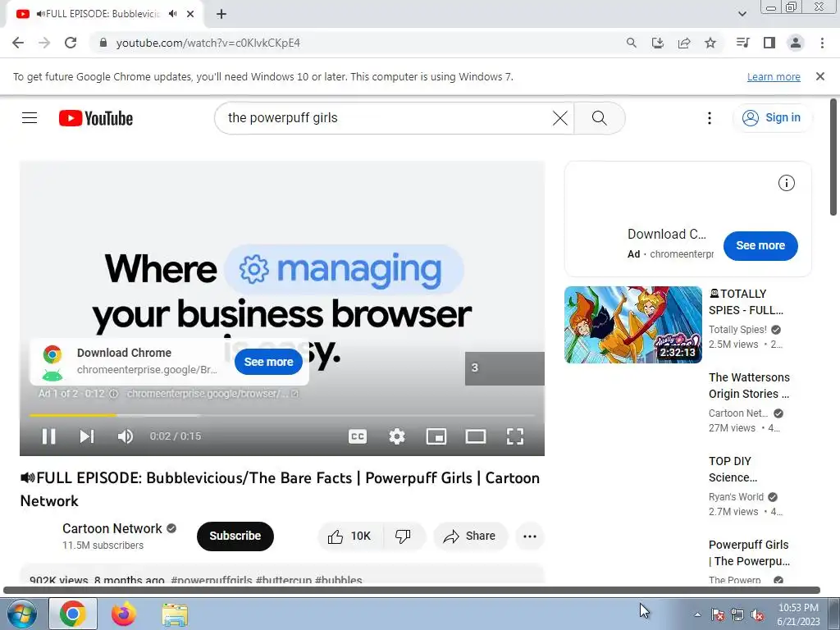Enter full screen mode
Screen dimensions: 840x630
pos(515,436)
